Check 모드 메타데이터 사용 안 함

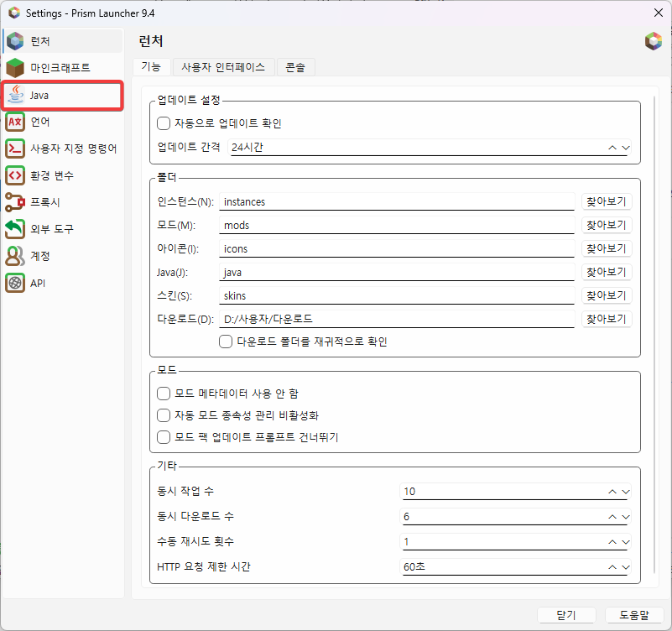click(x=164, y=394)
